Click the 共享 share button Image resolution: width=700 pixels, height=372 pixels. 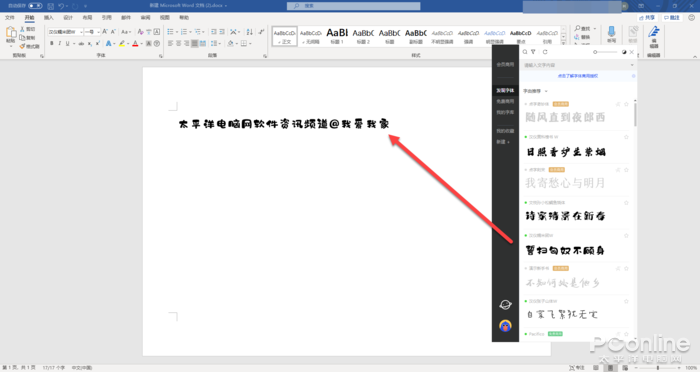pyautogui.click(x=647, y=17)
